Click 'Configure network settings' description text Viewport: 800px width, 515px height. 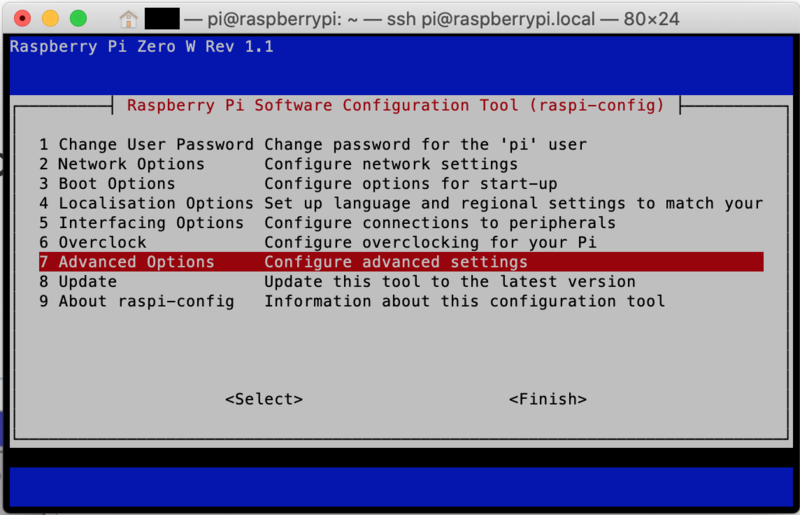(x=391, y=164)
